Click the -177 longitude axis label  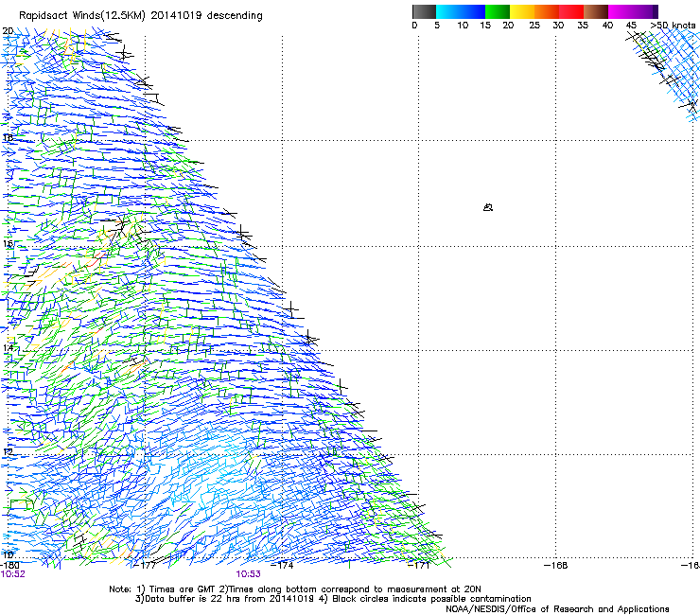pos(145,565)
